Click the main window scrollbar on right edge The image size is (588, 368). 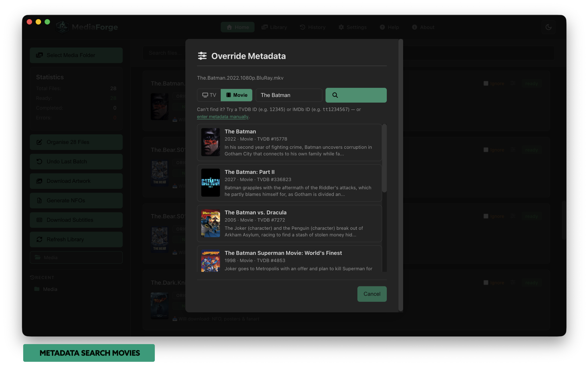pos(564,220)
